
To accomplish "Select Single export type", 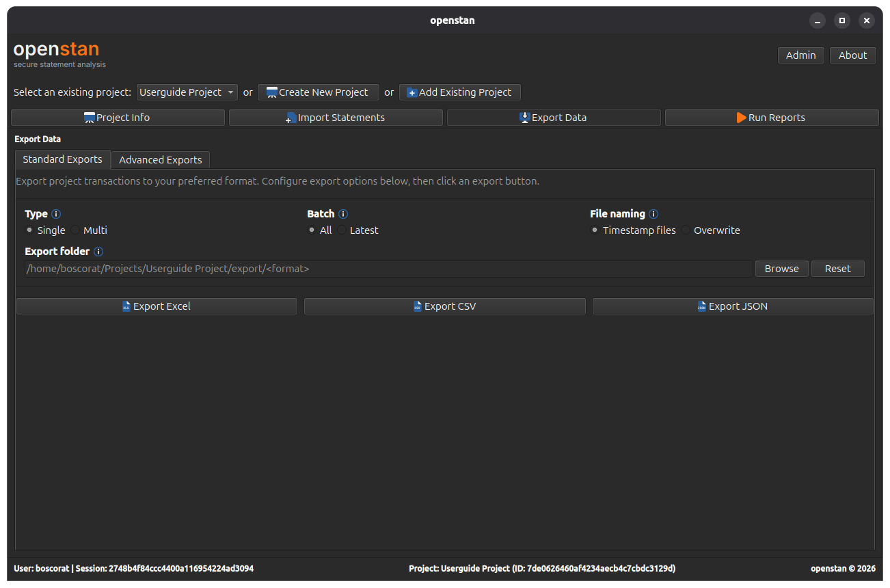I will [x=45, y=230].
